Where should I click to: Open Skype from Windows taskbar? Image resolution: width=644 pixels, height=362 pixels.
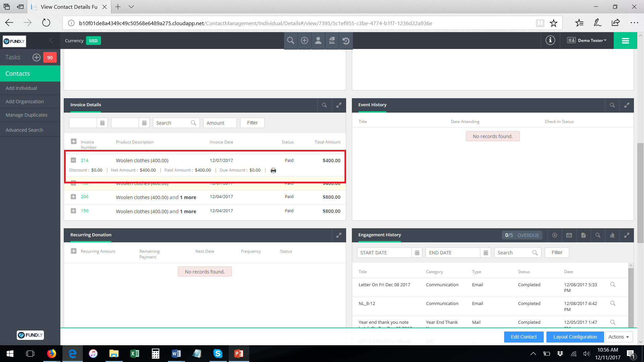point(218,353)
